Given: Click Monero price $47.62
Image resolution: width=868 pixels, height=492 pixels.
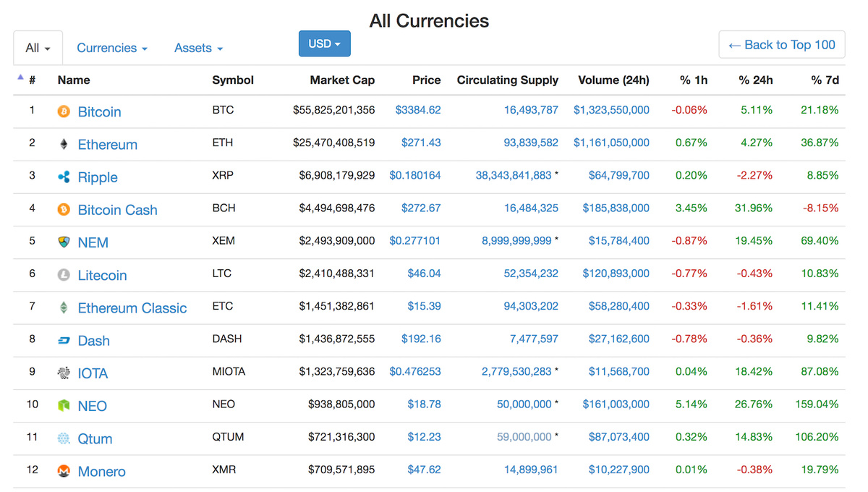Looking at the screenshot, I should click(x=424, y=470).
